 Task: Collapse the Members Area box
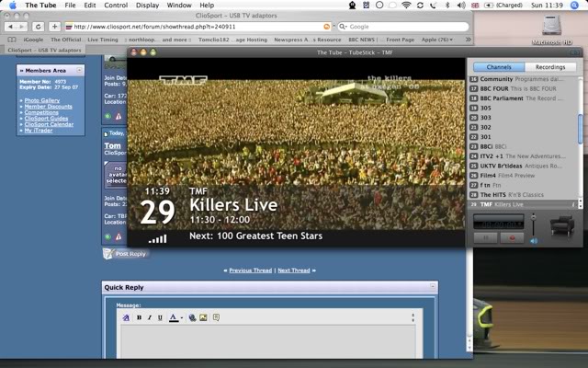coord(79,70)
